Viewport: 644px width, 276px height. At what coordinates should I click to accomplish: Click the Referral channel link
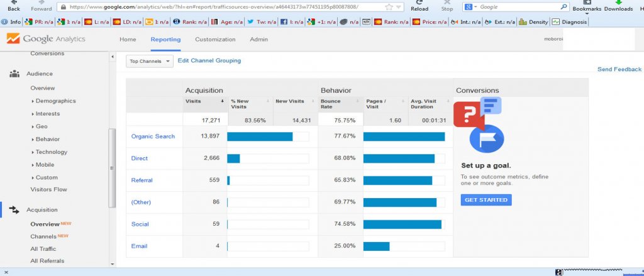click(142, 180)
